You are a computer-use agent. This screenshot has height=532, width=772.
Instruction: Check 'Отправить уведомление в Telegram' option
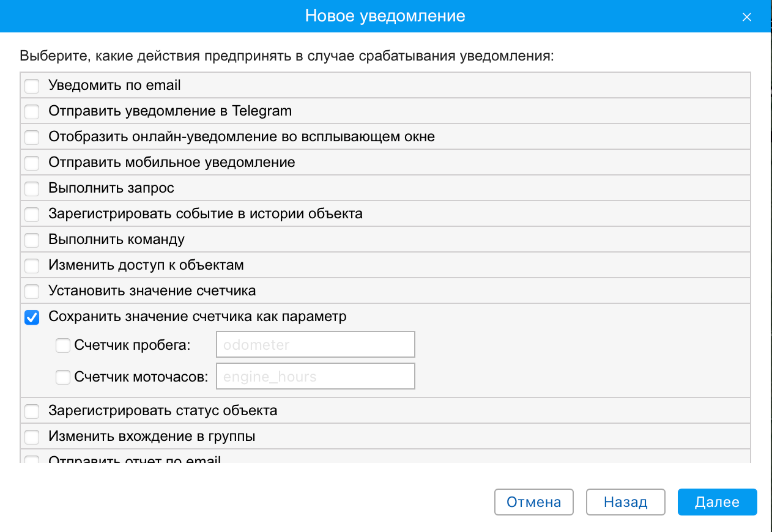click(x=32, y=112)
